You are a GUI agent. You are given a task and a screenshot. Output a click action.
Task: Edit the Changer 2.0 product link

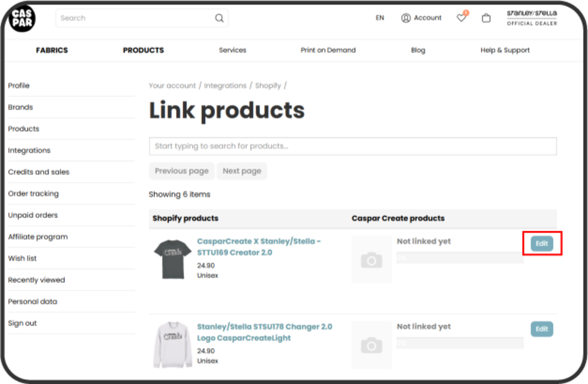[x=541, y=329]
